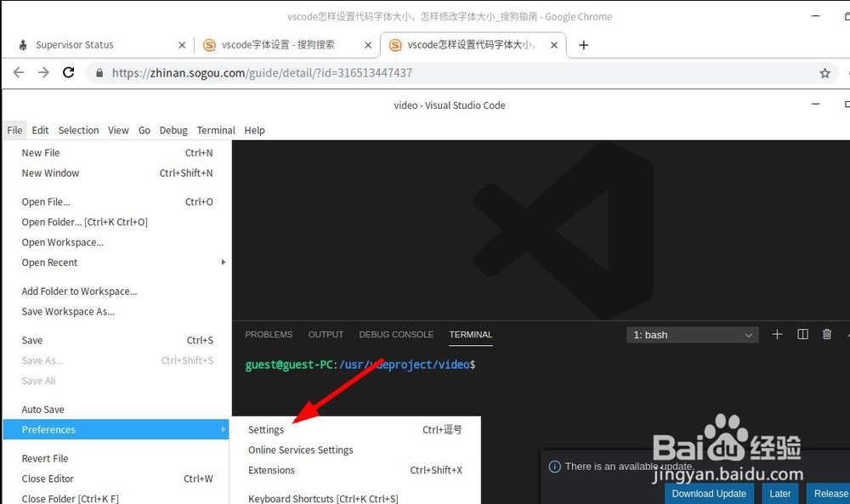Open a new browser tab
This screenshot has height=504, width=850.
[583, 45]
